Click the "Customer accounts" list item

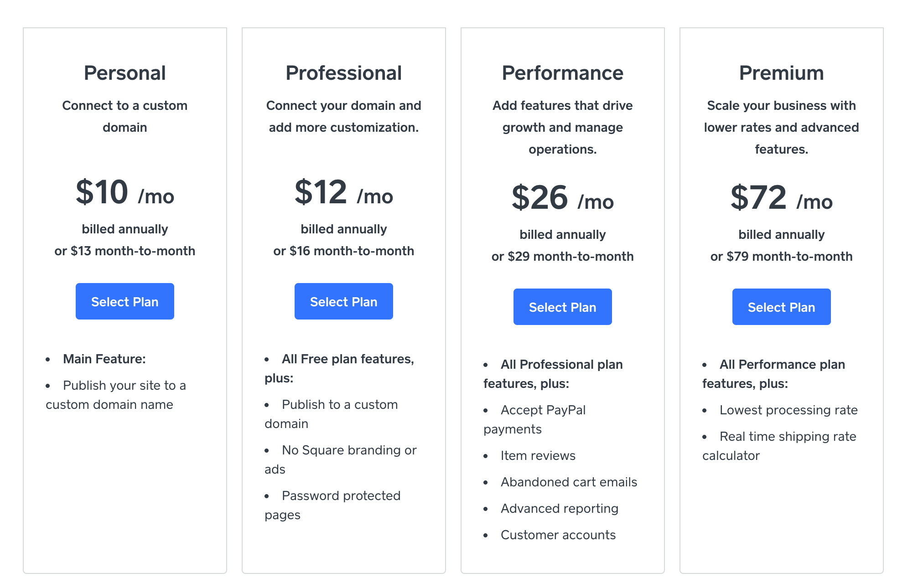coord(558,535)
